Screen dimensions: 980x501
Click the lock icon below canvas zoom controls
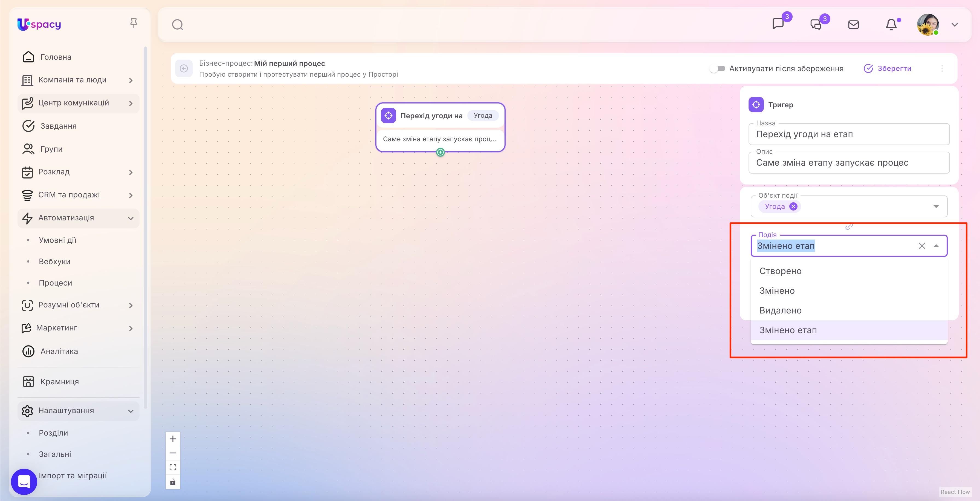(x=173, y=482)
